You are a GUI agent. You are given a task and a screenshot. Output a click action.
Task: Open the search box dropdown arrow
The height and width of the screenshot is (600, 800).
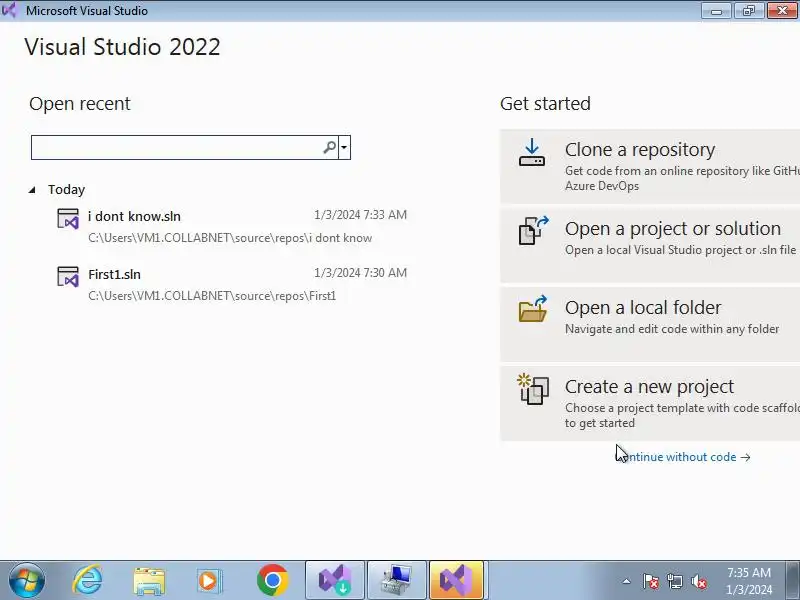tap(344, 147)
